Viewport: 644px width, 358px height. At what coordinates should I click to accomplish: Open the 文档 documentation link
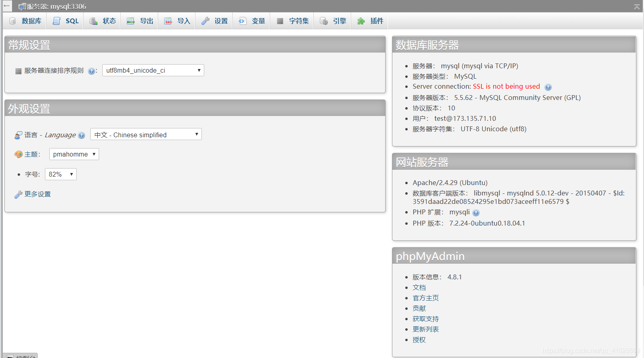click(419, 287)
